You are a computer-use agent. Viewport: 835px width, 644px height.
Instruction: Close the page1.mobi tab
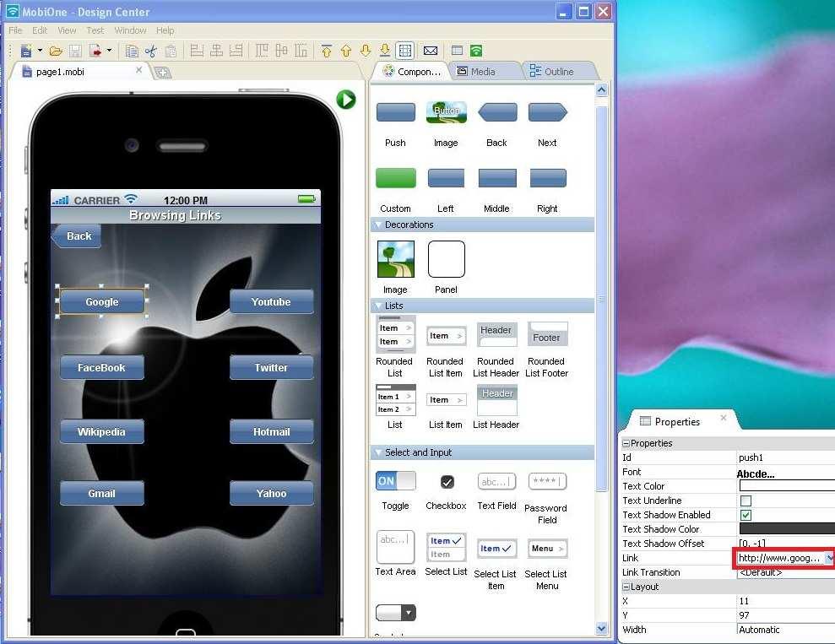(x=139, y=70)
